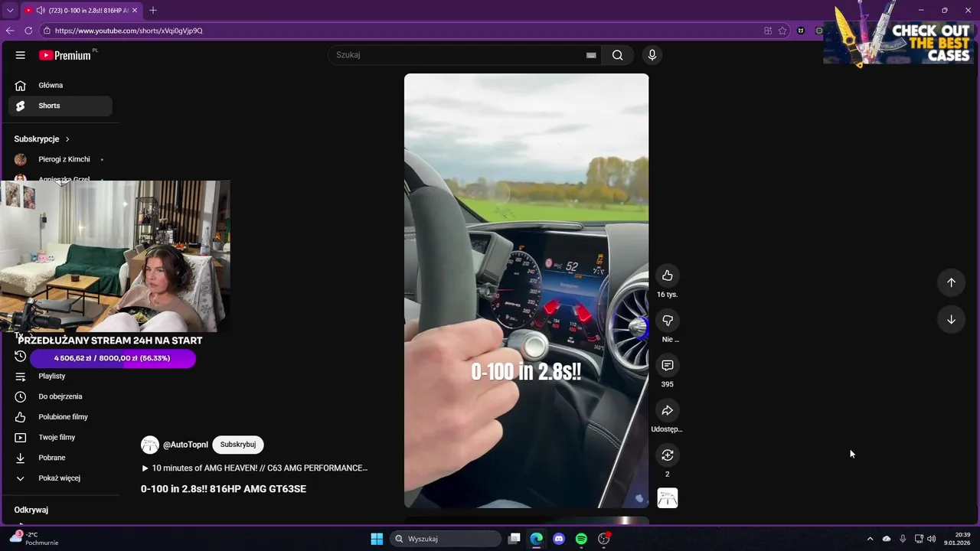Open the taskbar volume control

[932, 539]
